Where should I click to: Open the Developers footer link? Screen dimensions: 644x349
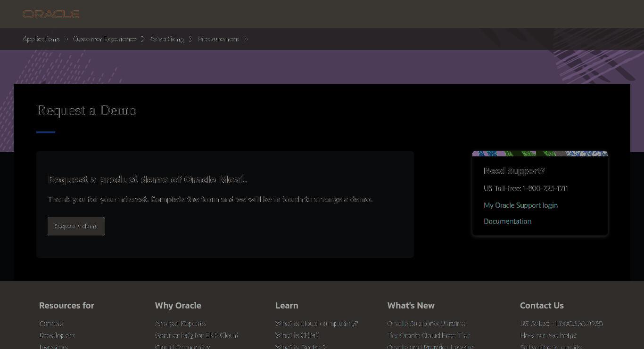[x=57, y=335]
